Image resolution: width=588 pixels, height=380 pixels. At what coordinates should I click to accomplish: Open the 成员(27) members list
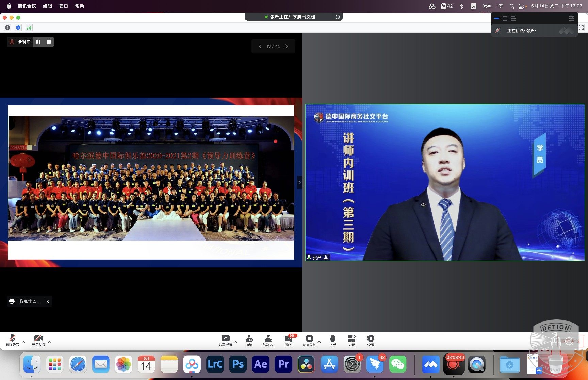click(268, 340)
